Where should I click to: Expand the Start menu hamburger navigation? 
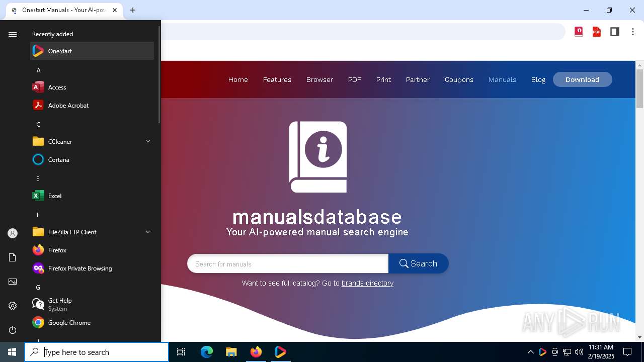point(13,34)
